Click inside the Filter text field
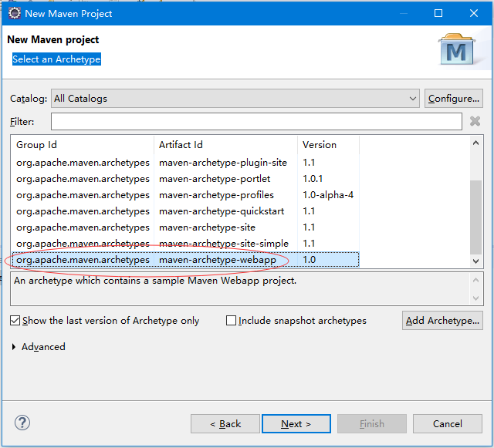494x448 pixels. tap(256, 122)
